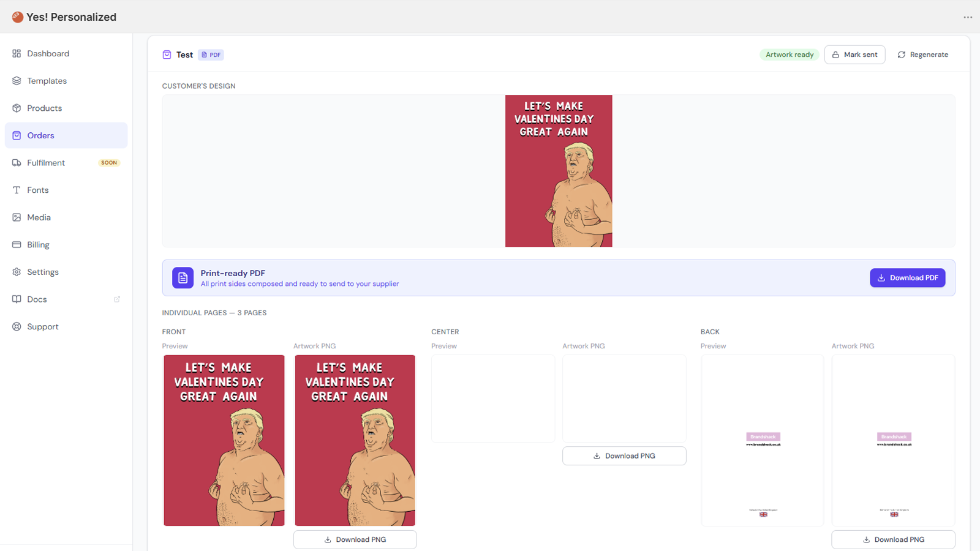
Task: Click the Media image icon
Action: (x=17, y=217)
